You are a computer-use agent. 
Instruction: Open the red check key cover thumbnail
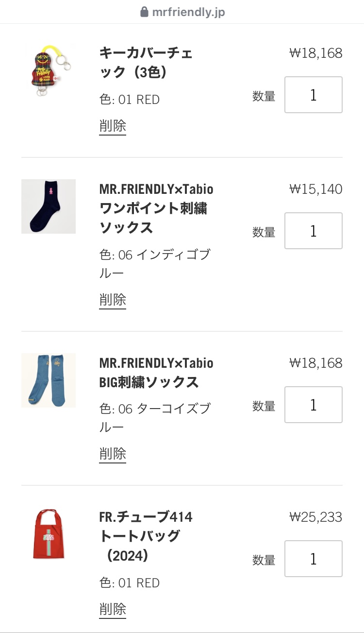point(48,71)
